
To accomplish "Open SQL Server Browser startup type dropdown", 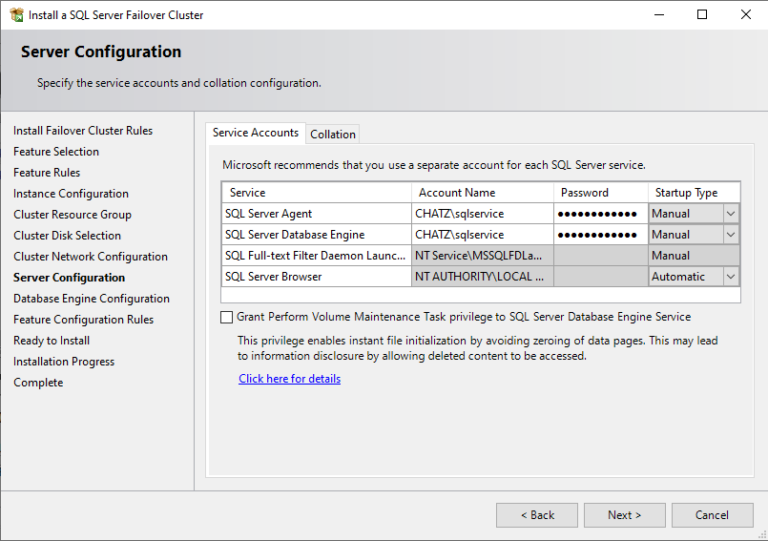I will [731, 277].
